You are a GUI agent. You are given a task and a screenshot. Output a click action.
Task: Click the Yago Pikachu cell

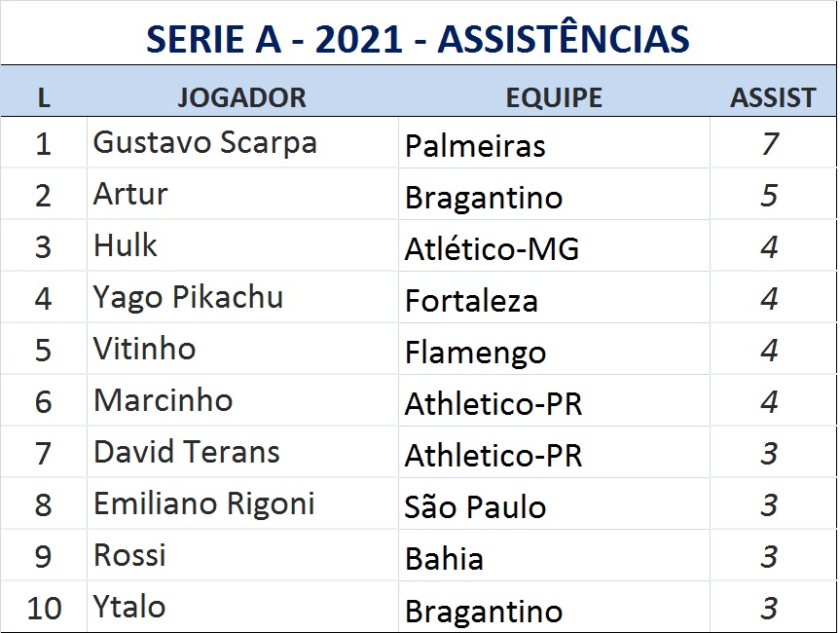point(188,297)
